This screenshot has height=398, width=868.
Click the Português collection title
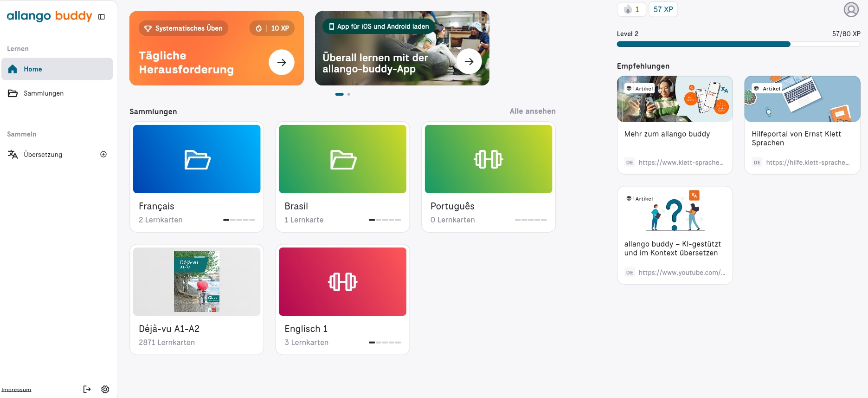tap(452, 206)
